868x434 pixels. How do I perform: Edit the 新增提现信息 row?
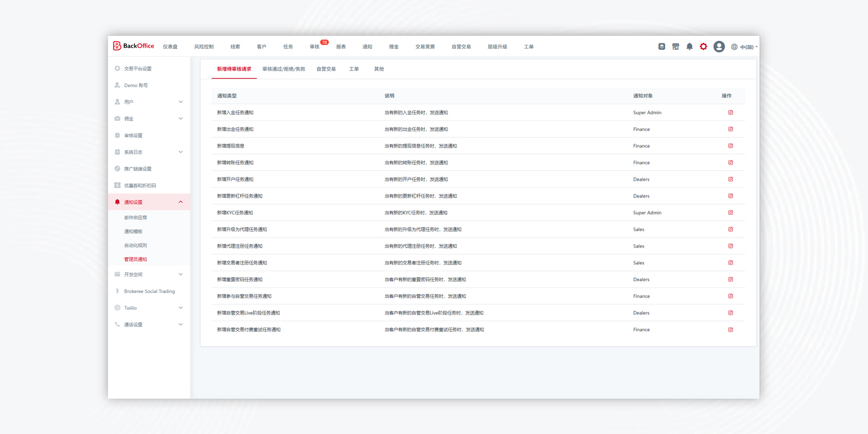coord(731,146)
